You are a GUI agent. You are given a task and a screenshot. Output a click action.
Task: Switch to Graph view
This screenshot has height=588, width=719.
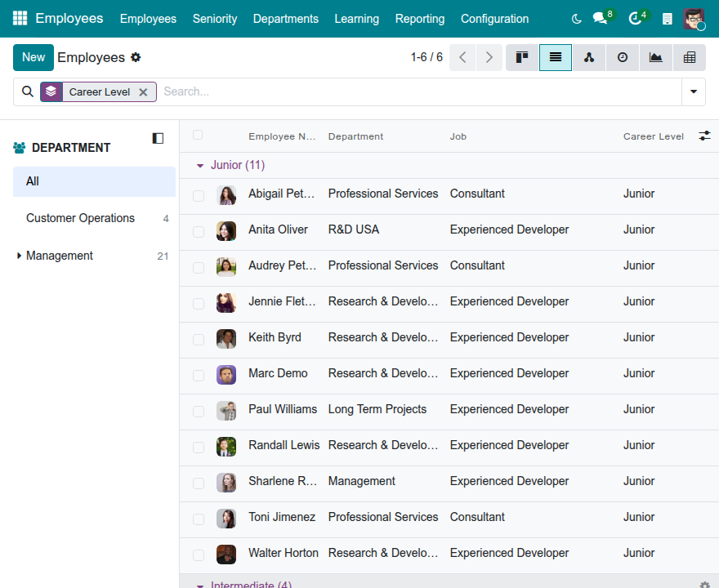pos(656,57)
